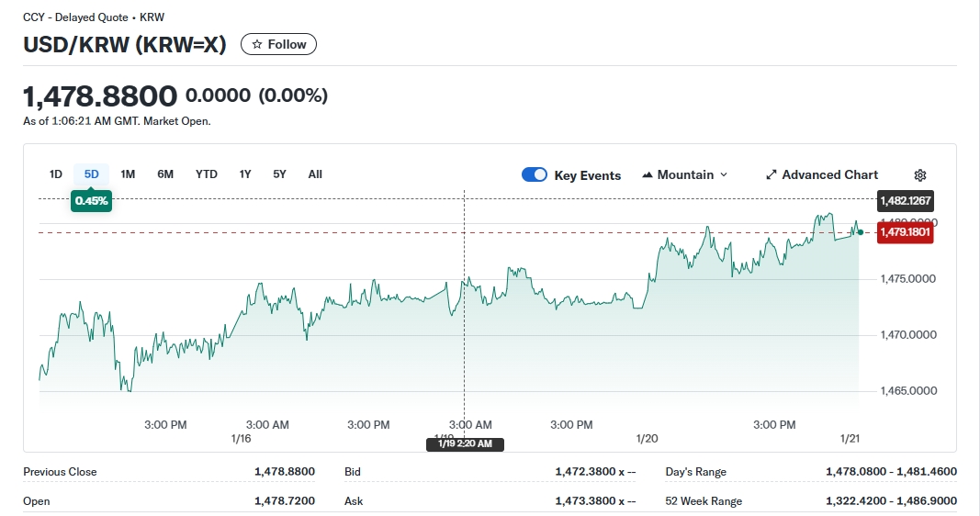Click the 1/19 2:20 AM crosshair marker
The image size is (980, 516).
tap(465, 444)
